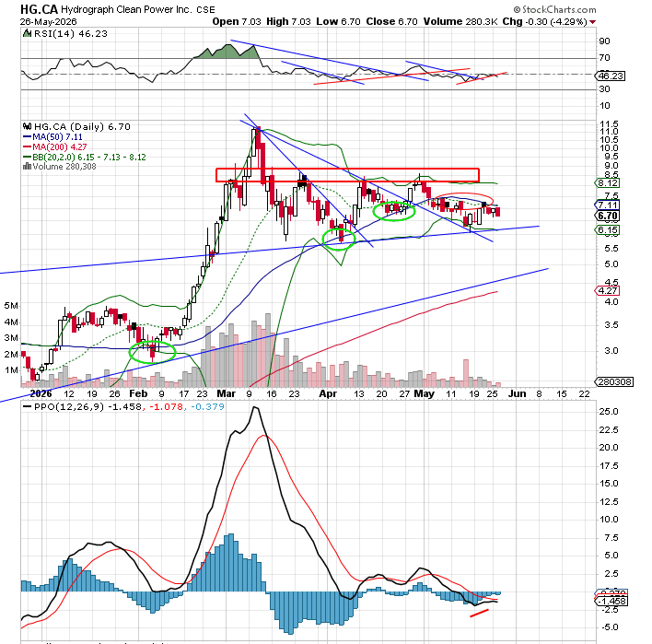Screen dimensions: 652x644
Task: Click the High 7.03 value
Action: click(x=288, y=21)
